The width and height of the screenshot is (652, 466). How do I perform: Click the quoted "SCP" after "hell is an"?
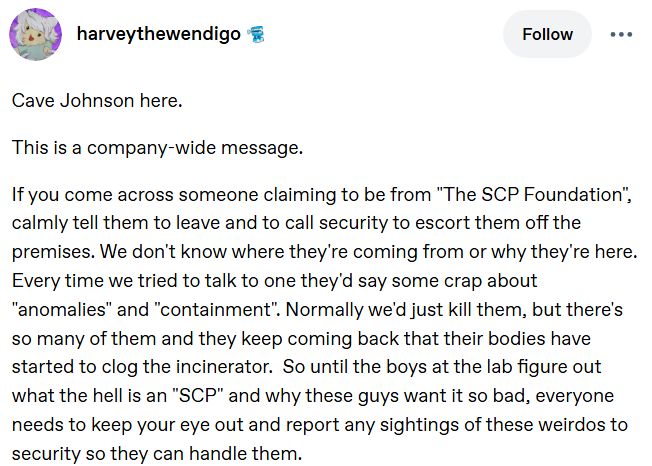pyautogui.click(x=198, y=396)
